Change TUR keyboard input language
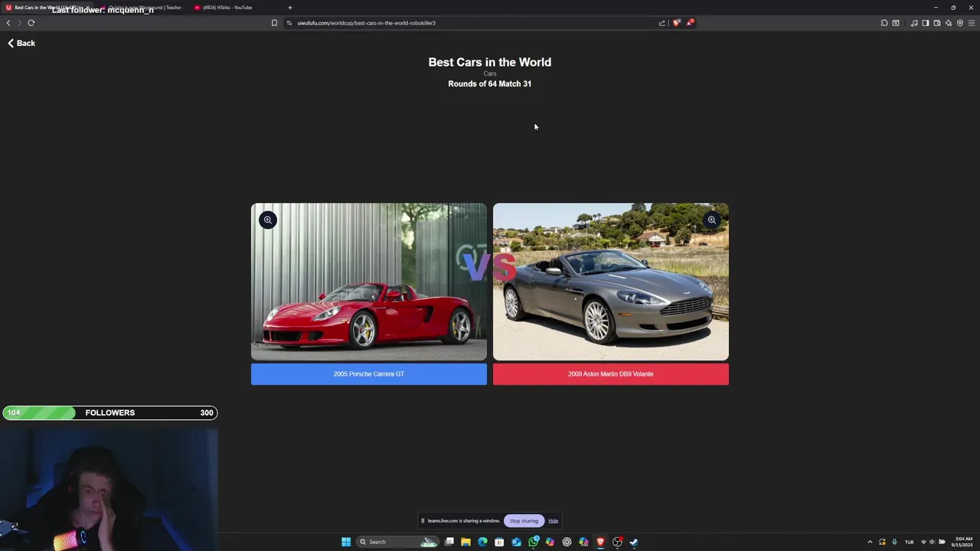The height and width of the screenshot is (551, 980). tap(910, 542)
